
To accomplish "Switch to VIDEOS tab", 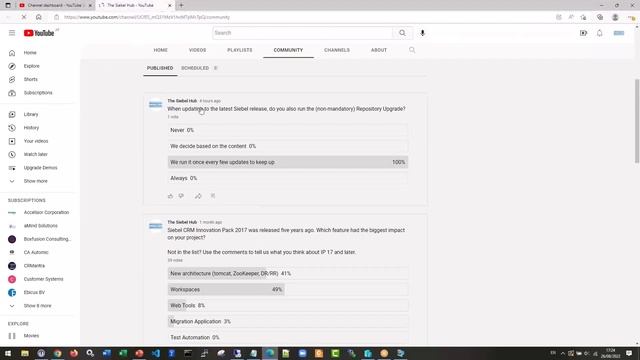I will [x=198, y=50].
